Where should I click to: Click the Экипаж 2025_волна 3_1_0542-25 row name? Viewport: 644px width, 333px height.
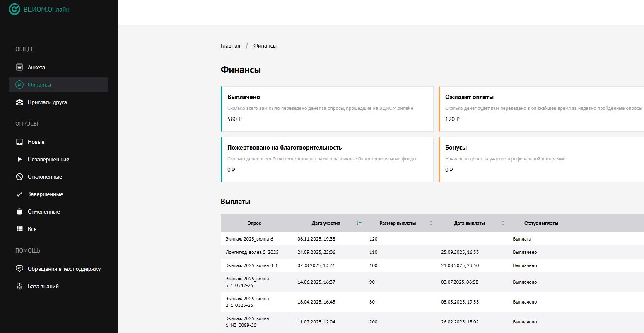(247, 282)
